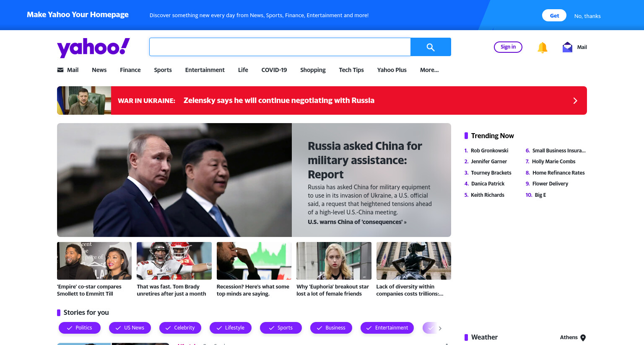Click the Athens weather location pin
Viewport: 644px width, 345px height.
[x=583, y=338]
